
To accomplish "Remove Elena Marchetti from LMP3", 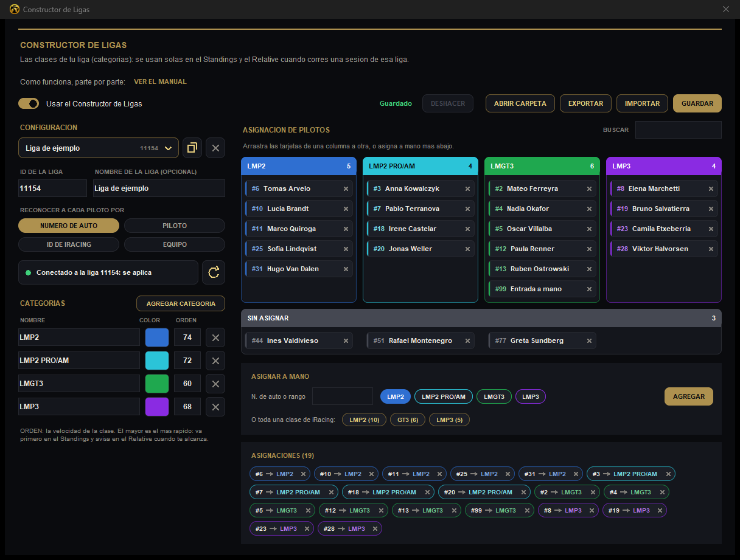I will [711, 188].
